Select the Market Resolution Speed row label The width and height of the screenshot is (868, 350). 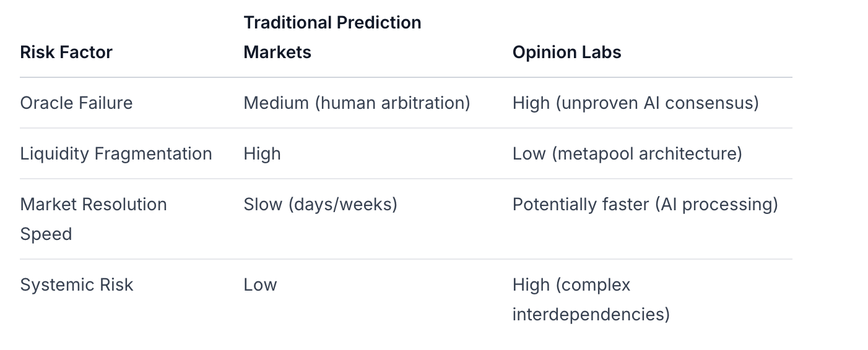[93, 219]
